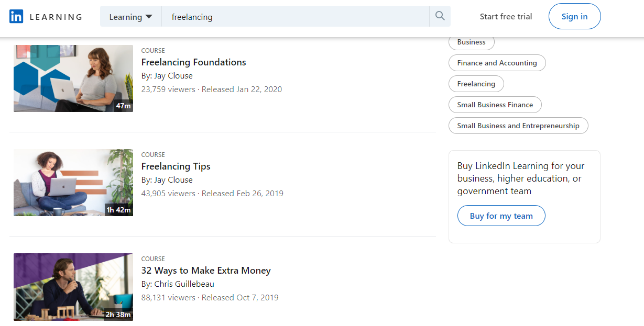Click the search field containing freelancing
644x326 pixels.
click(296, 17)
